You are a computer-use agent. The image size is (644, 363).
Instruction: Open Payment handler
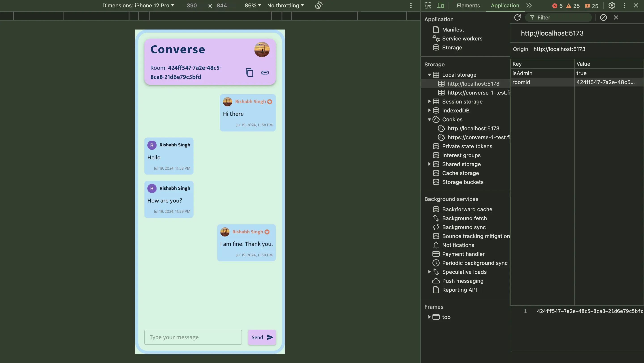pyautogui.click(x=463, y=254)
